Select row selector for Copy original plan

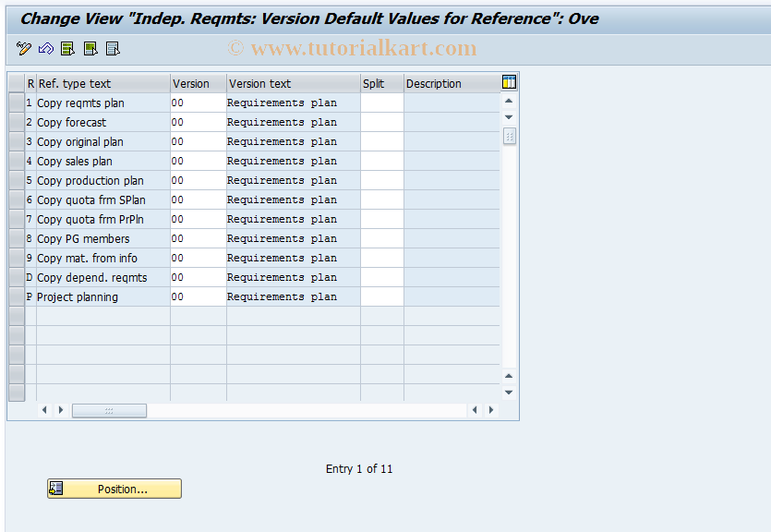pos(17,141)
